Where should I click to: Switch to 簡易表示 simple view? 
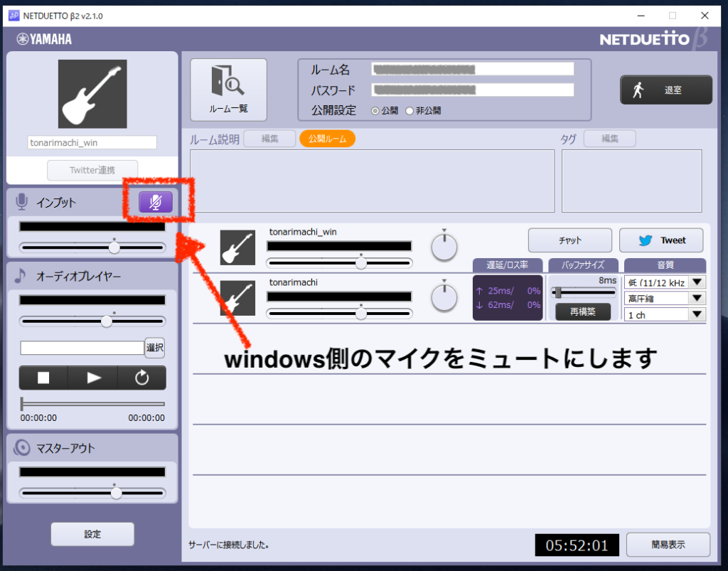[x=668, y=545]
